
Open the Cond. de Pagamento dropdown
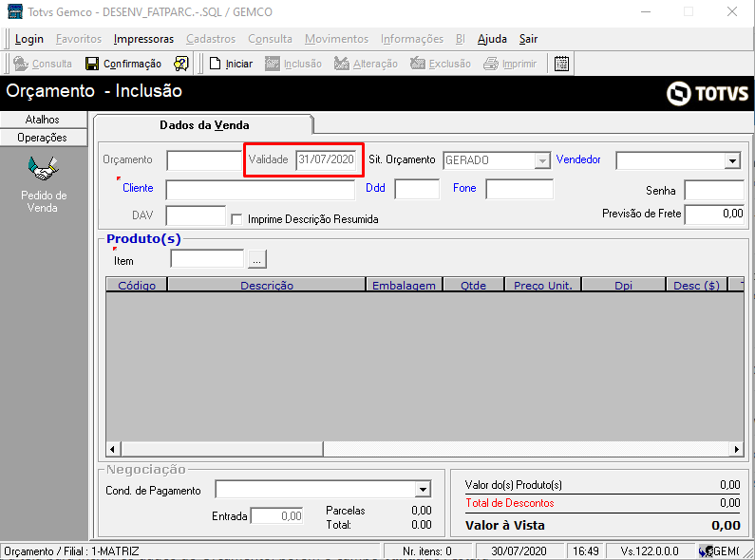(x=423, y=490)
